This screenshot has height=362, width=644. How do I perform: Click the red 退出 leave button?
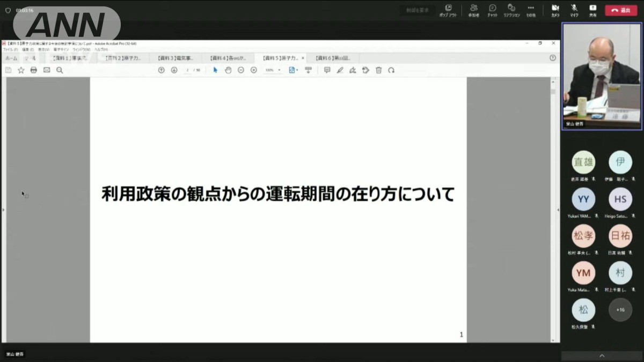[621, 10]
